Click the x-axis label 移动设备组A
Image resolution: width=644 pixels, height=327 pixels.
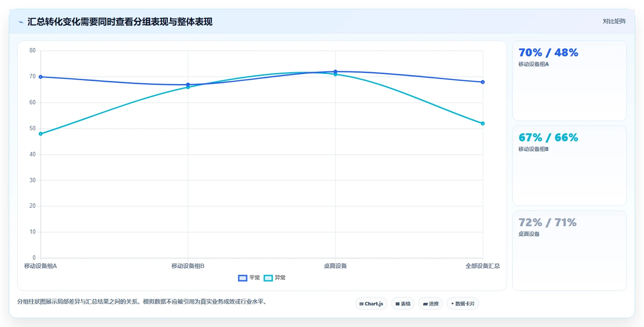click(x=41, y=266)
